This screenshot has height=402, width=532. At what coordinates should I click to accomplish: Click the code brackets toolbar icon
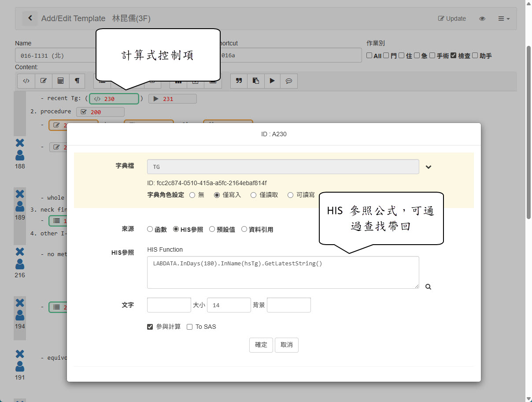tap(26, 81)
